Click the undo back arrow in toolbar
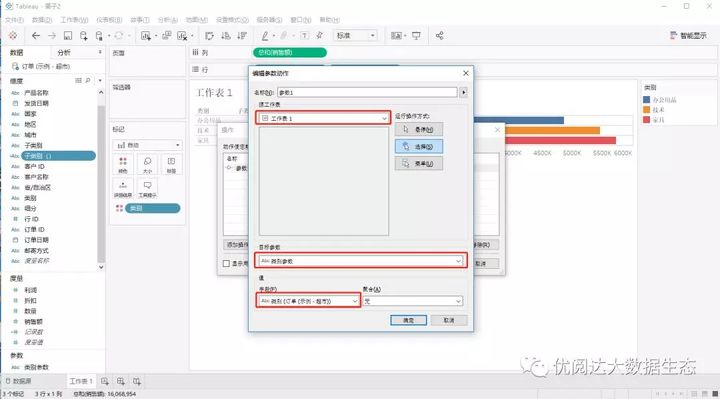Image resolution: width=720 pixels, height=399 pixels. (x=36, y=35)
